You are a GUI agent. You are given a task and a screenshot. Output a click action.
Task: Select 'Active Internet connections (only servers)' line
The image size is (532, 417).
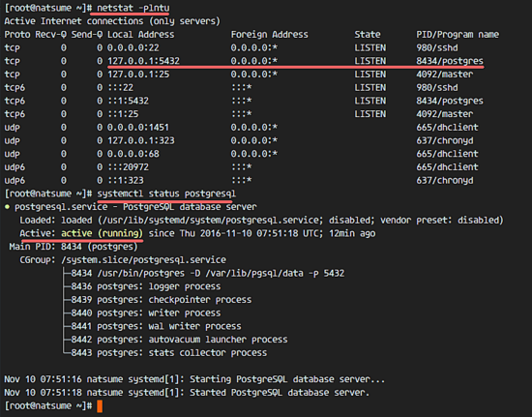pos(112,21)
